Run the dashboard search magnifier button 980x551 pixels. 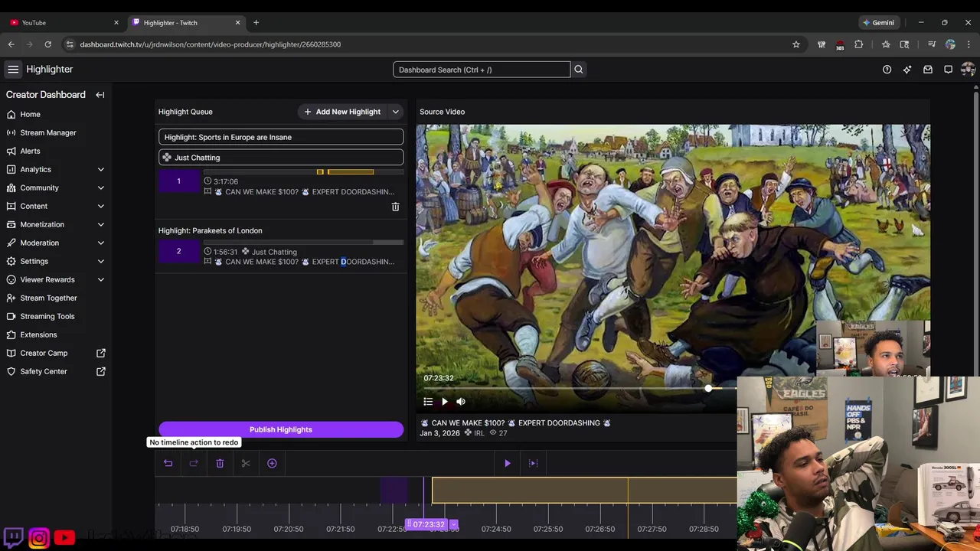[x=579, y=70]
